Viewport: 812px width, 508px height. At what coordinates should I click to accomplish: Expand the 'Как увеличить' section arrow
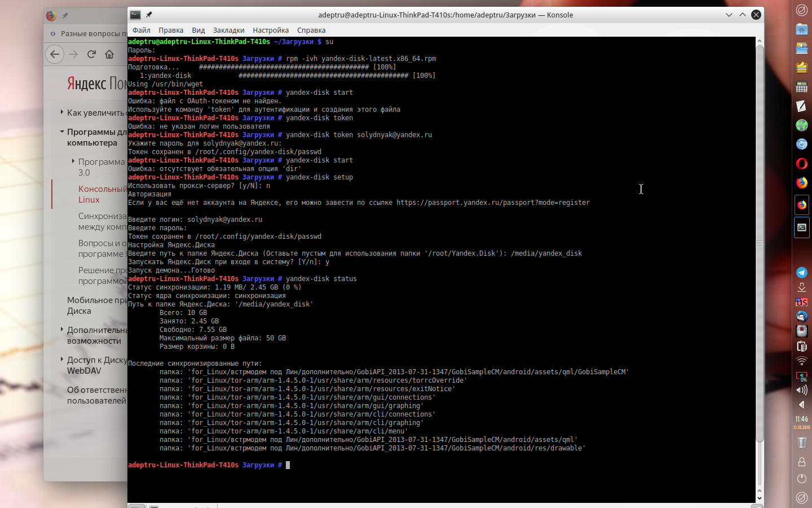(x=61, y=112)
